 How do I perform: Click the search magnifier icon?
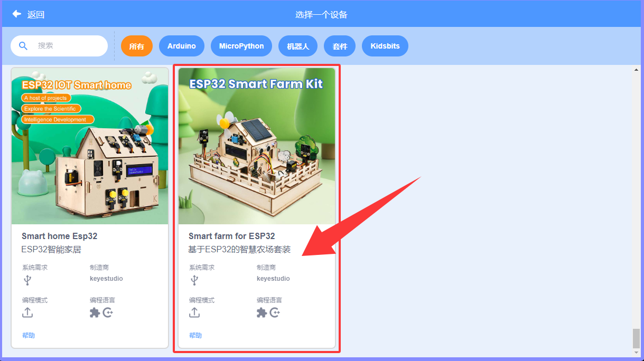pos(23,46)
